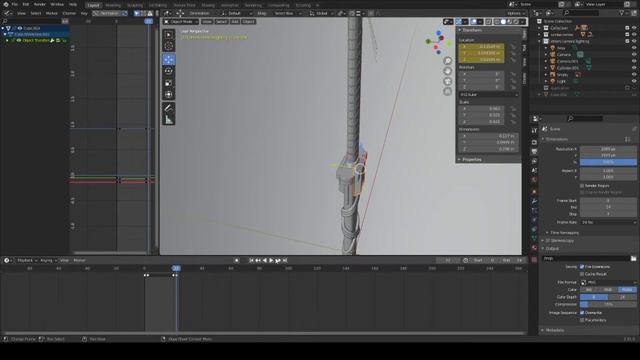Hide the Camera object via eye icon
Viewport: 640px width, 360px height.
pos(634,54)
